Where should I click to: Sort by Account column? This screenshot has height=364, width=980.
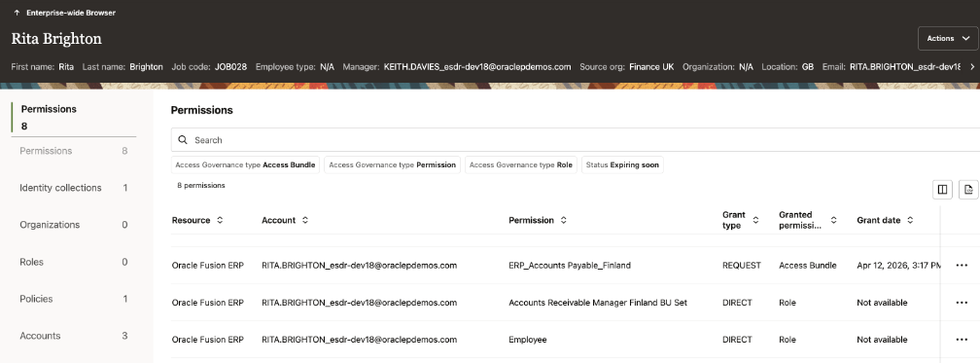tap(305, 220)
